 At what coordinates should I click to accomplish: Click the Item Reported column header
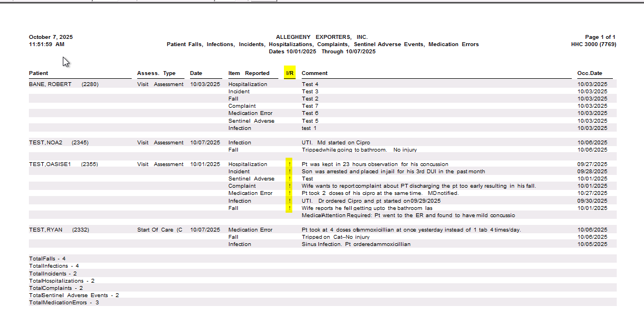[249, 73]
